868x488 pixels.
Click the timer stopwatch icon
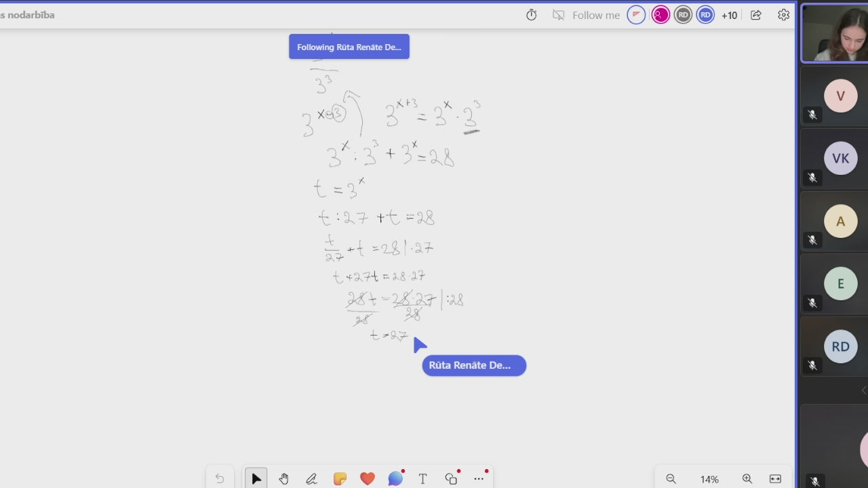[532, 15]
